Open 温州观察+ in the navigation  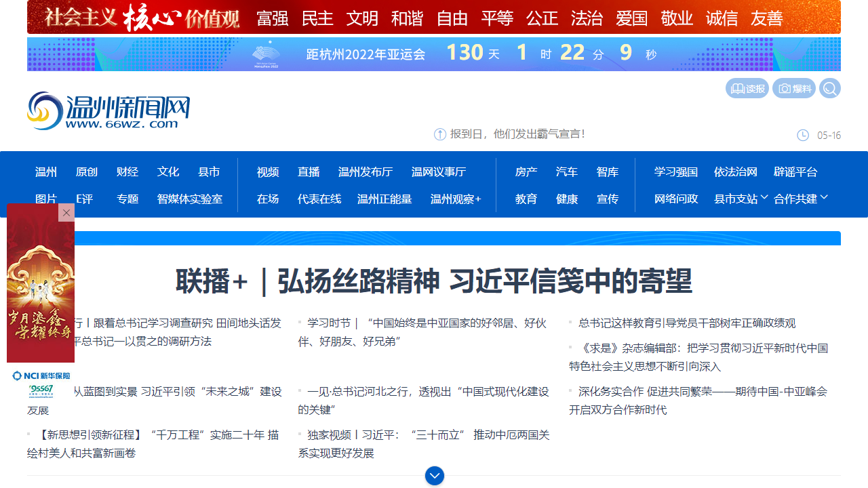click(456, 199)
